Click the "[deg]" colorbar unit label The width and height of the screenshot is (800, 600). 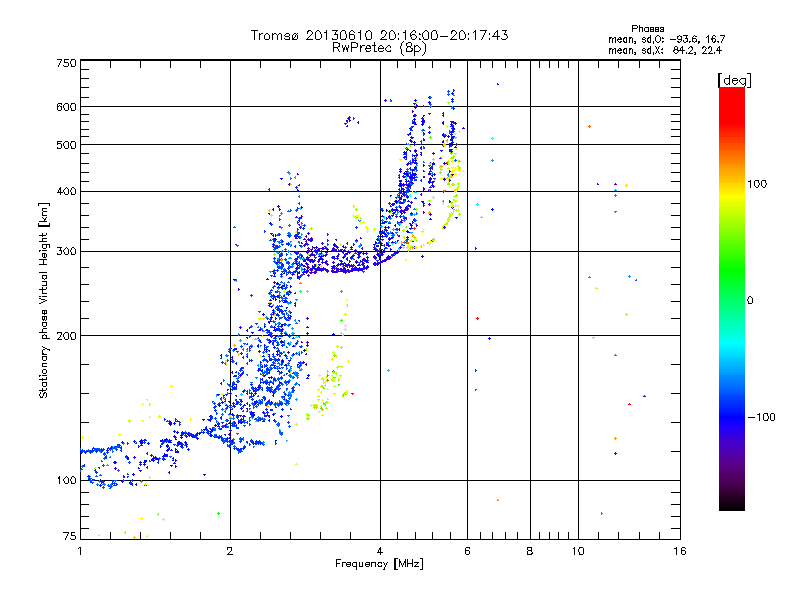734,80
